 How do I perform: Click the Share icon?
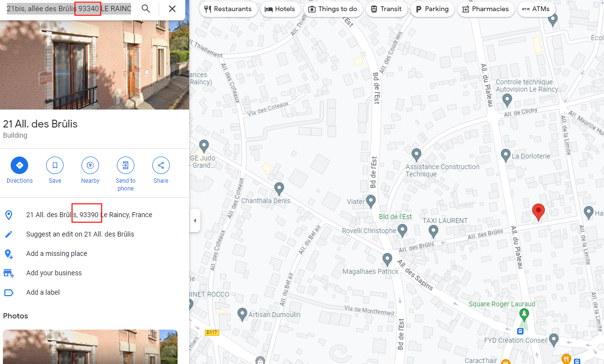click(161, 166)
